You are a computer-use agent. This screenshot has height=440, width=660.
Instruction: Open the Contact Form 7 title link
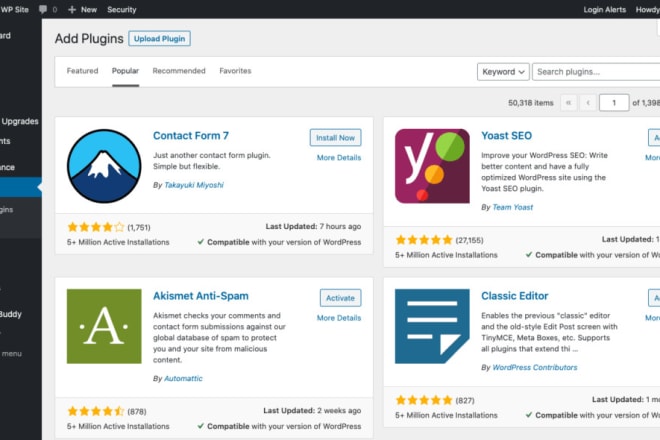pyautogui.click(x=191, y=136)
